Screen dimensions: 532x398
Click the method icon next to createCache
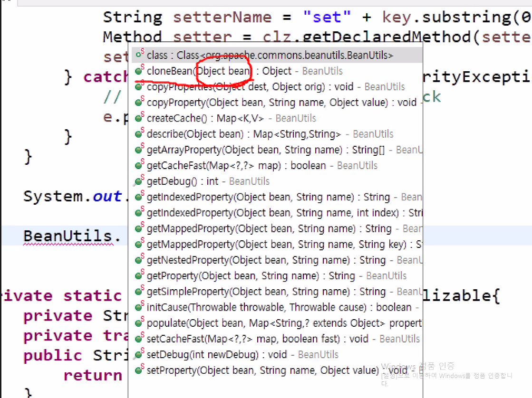click(139, 117)
